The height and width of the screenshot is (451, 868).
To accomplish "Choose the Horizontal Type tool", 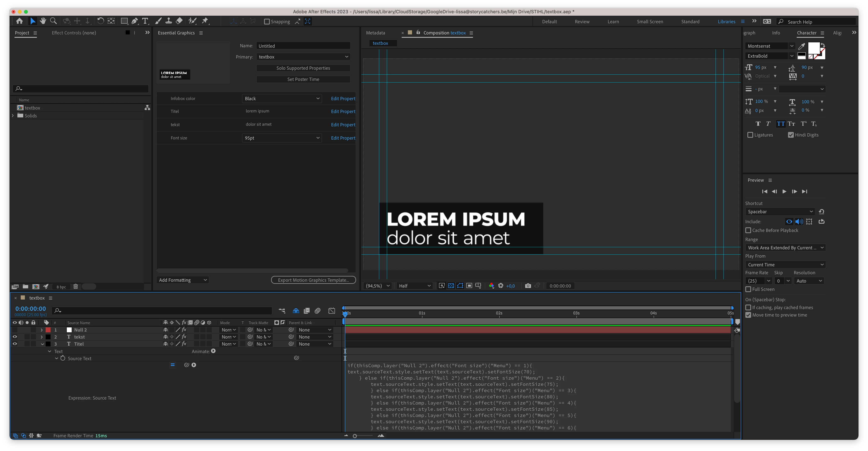I will click(x=145, y=21).
